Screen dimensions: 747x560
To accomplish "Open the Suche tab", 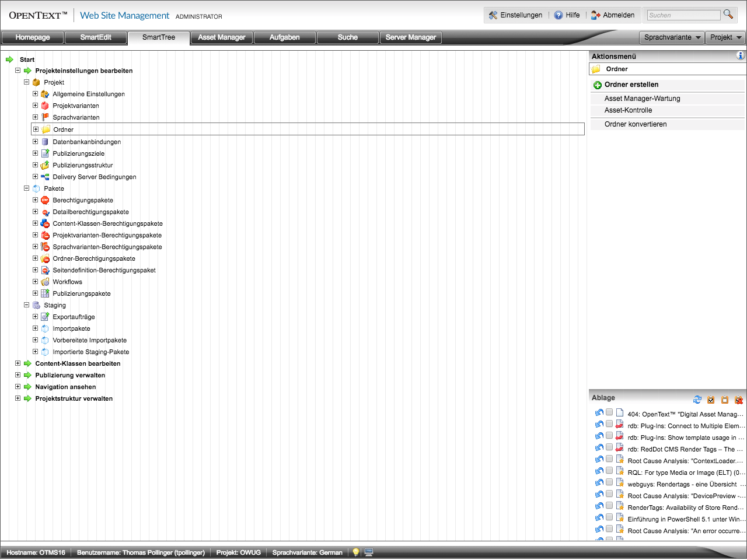I will pyautogui.click(x=348, y=37).
